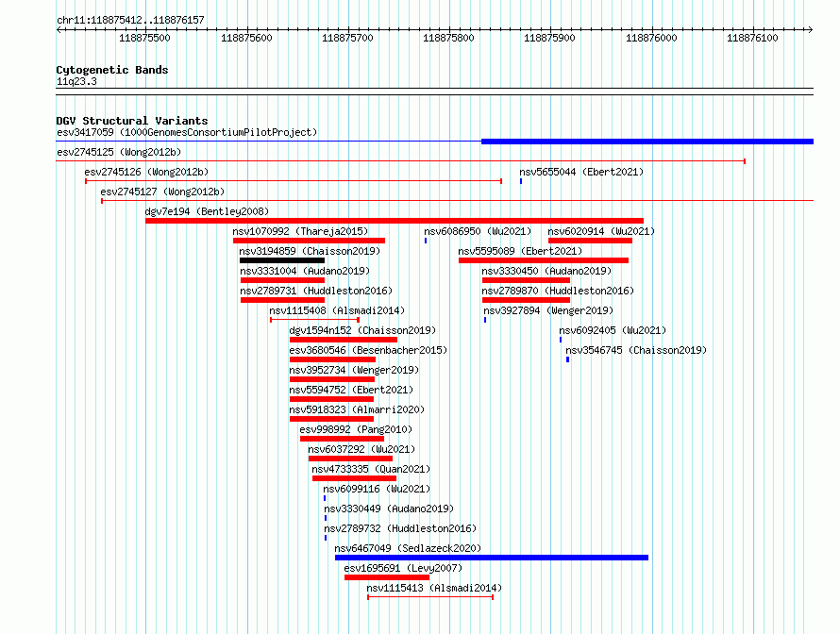
Task: Click the small blue nsv5655044 marker
Action: point(521,181)
